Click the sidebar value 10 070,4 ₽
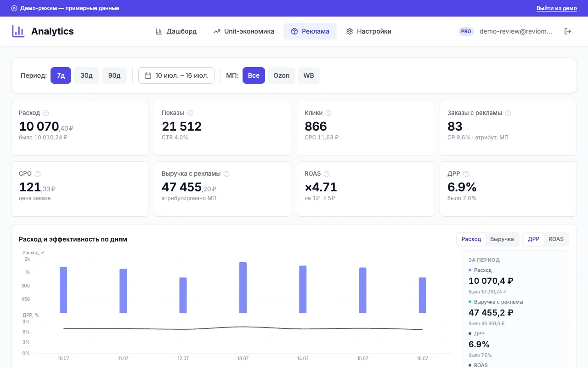This screenshot has width=588, height=368. click(491, 281)
